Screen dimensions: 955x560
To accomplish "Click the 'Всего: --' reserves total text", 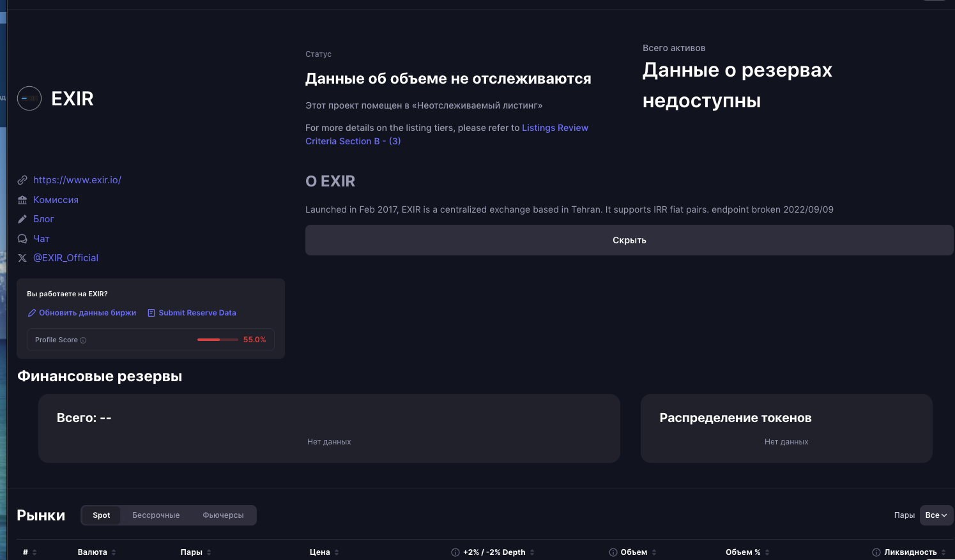I will (x=84, y=418).
